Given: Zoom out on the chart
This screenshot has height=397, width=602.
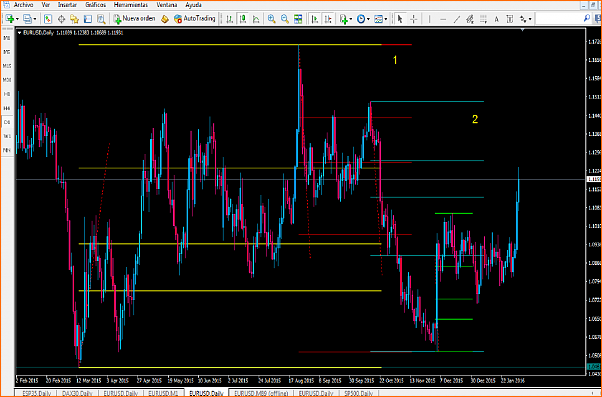Looking at the screenshot, I should coord(285,19).
